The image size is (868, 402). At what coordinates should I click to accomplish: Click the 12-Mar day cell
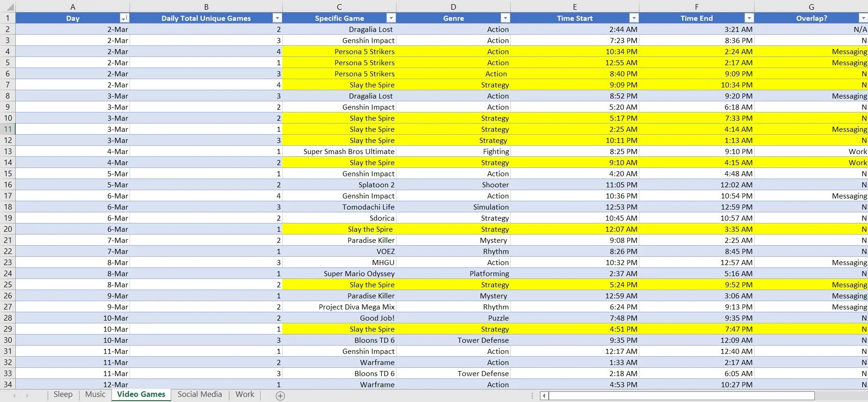(x=73, y=384)
